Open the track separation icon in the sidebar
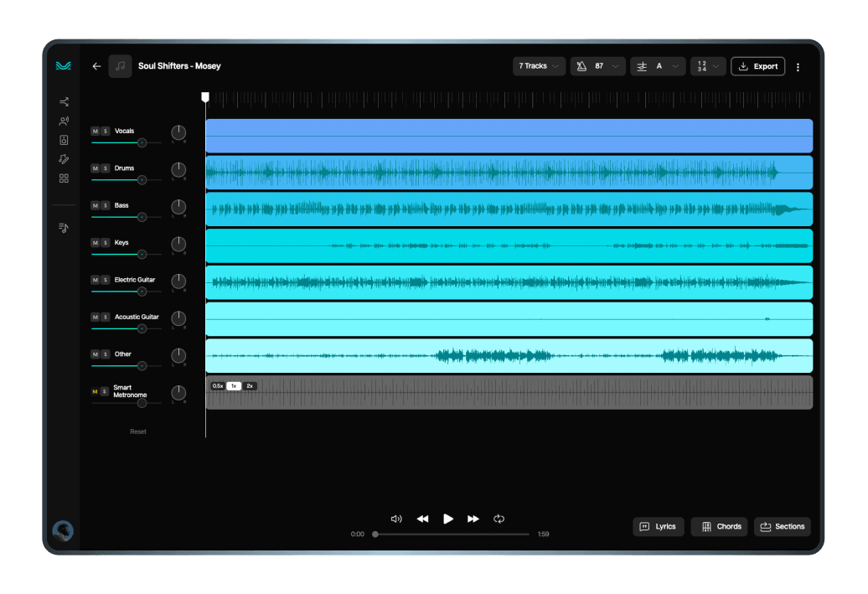Image resolution: width=868 pixels, height=594 pixels. pyautogui.click(x=64, y=102)
